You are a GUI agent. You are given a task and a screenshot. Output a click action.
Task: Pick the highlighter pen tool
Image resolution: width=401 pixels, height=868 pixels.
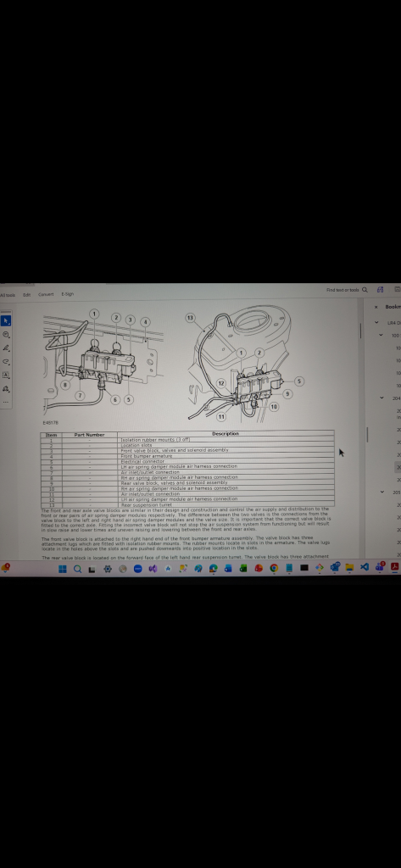coord(6,348)
